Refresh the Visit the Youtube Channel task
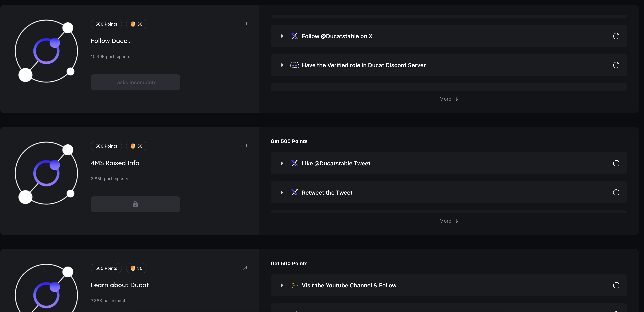 (616, 285)
